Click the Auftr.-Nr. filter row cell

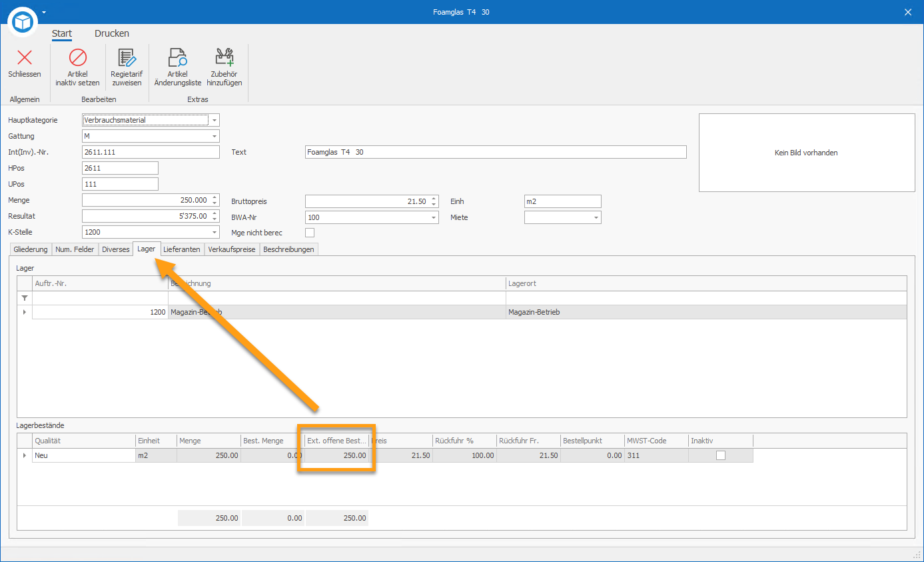100,298
